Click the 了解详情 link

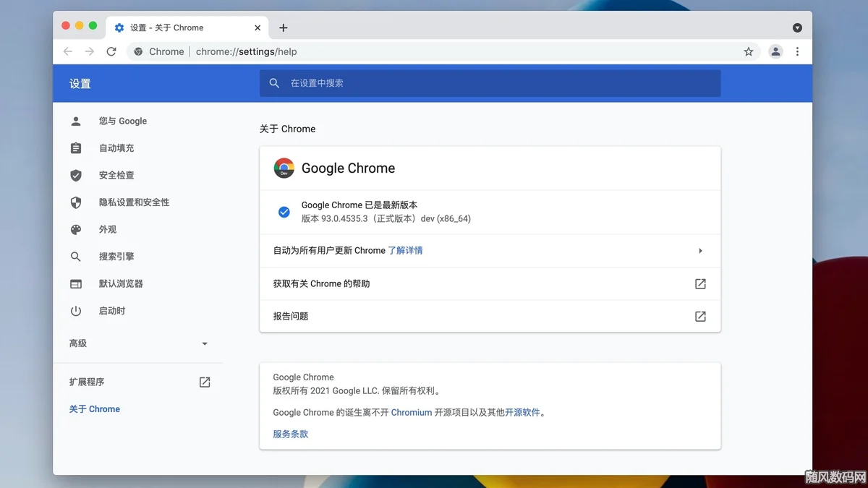pyautogui.click(x=405, y=250)
